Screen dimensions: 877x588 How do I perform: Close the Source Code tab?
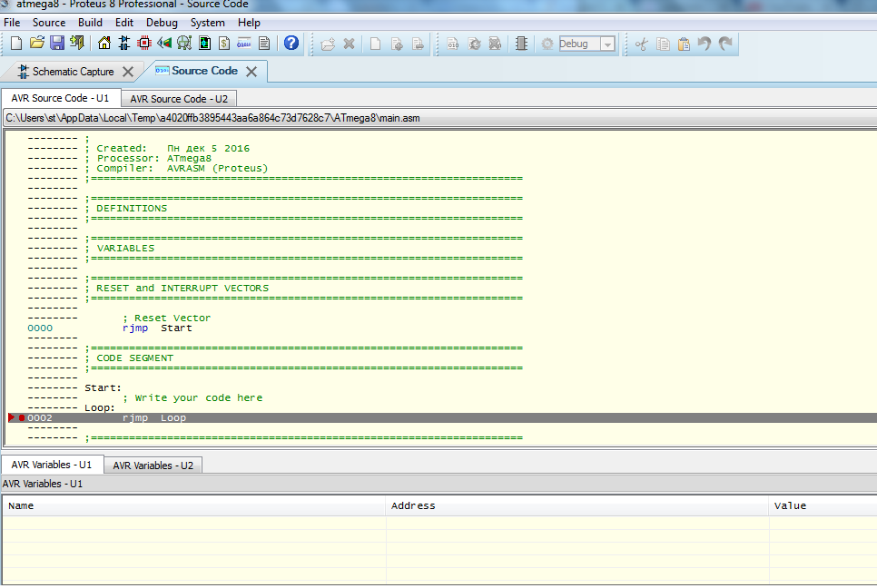[251, 72]
